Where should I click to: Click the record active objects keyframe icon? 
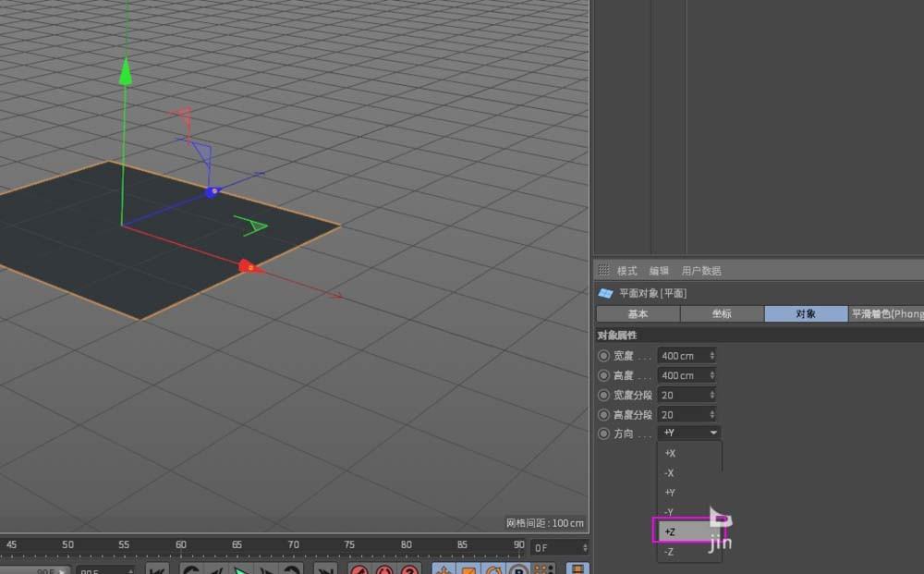coord(358,569)
